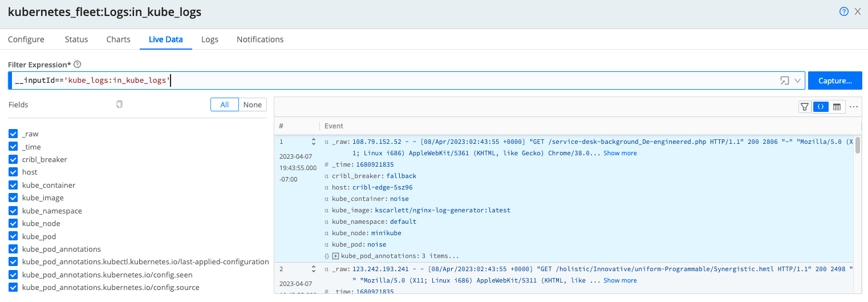This screenshot has height=302, width=868.
Task: Expand the kube_pod_annotations object in event 1
Action: point(335,256)
